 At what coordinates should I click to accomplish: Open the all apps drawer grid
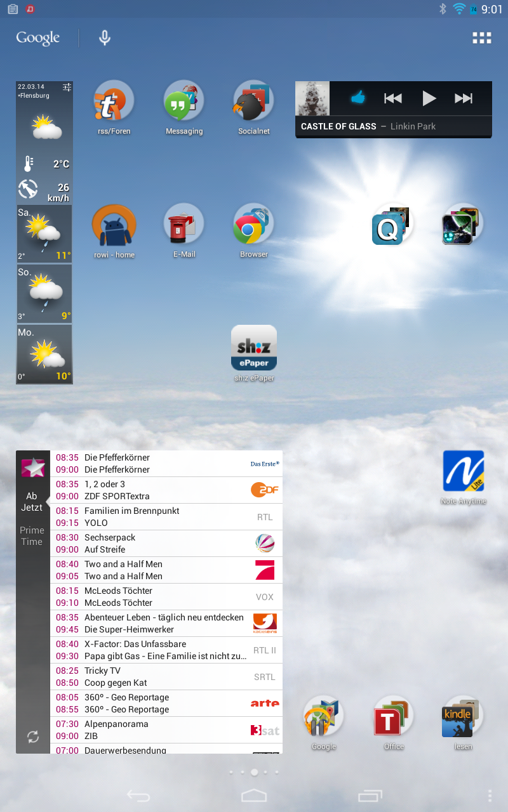coord(482,38)
